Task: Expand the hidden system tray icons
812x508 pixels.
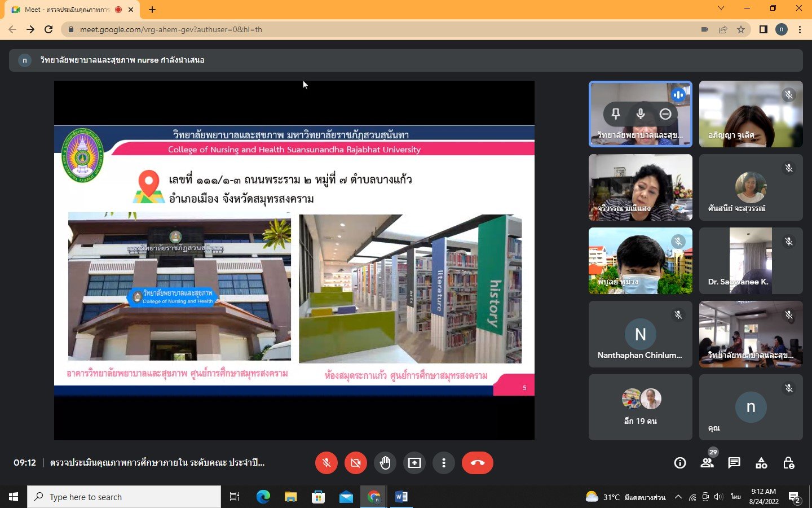Action: (678, 497)
